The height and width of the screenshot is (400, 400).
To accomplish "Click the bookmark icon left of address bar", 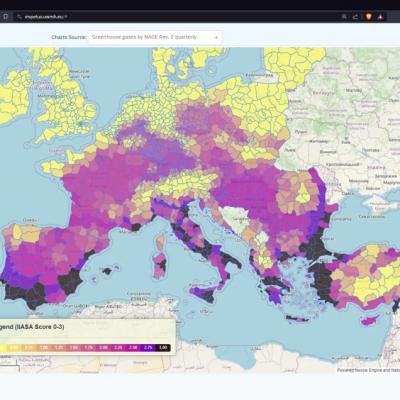I will pos(6,16).
